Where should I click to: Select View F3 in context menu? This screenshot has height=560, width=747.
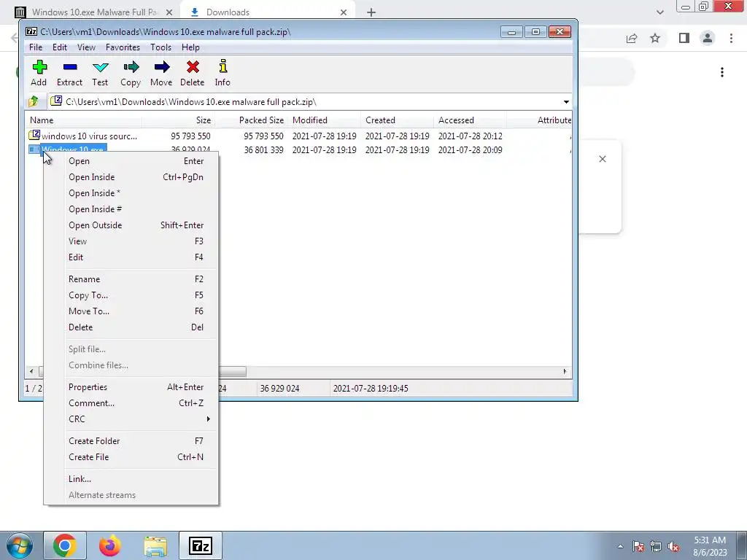[x=131, y=241]
